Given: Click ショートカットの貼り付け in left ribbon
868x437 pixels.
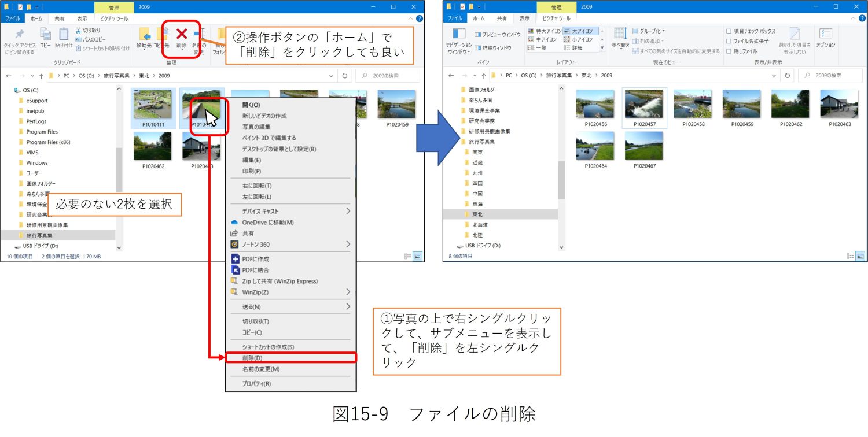Looking at the screenshot, I should coord(102,49).
